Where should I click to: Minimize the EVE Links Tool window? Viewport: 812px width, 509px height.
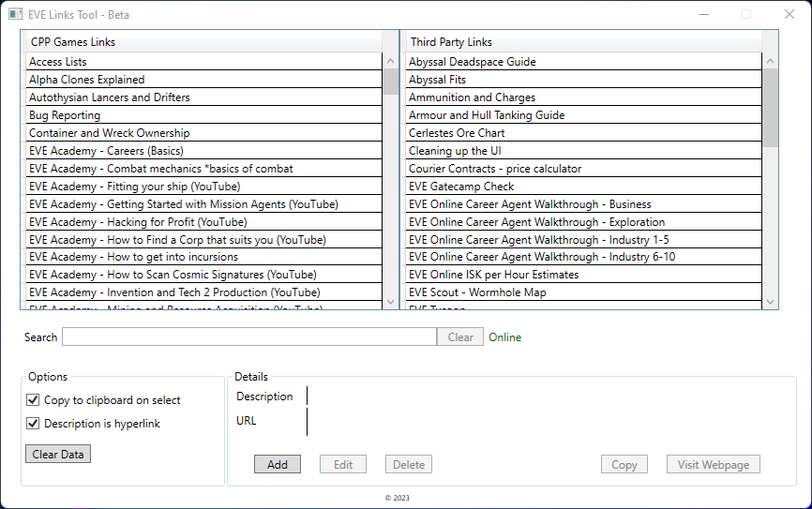704,14
